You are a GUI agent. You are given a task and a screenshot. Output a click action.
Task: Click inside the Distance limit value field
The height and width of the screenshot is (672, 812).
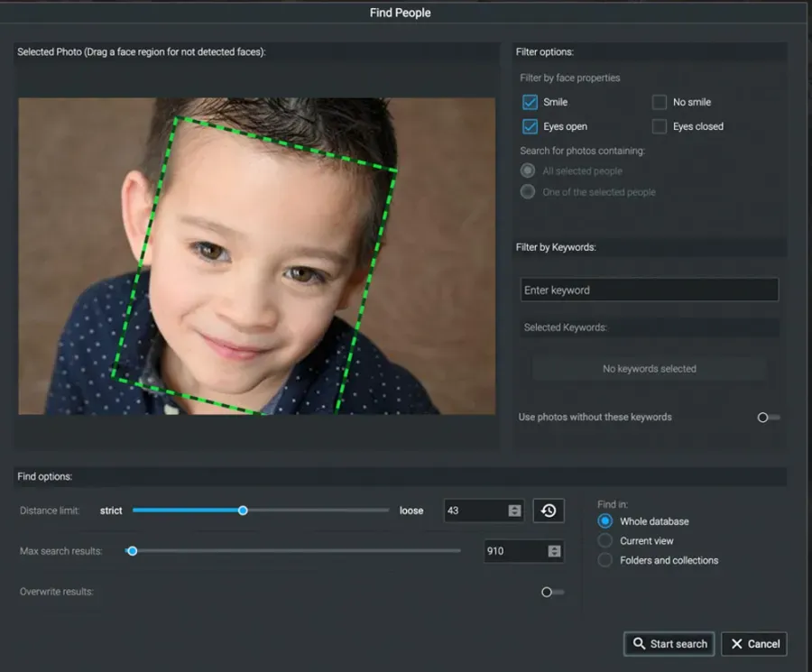coord(474,511)
